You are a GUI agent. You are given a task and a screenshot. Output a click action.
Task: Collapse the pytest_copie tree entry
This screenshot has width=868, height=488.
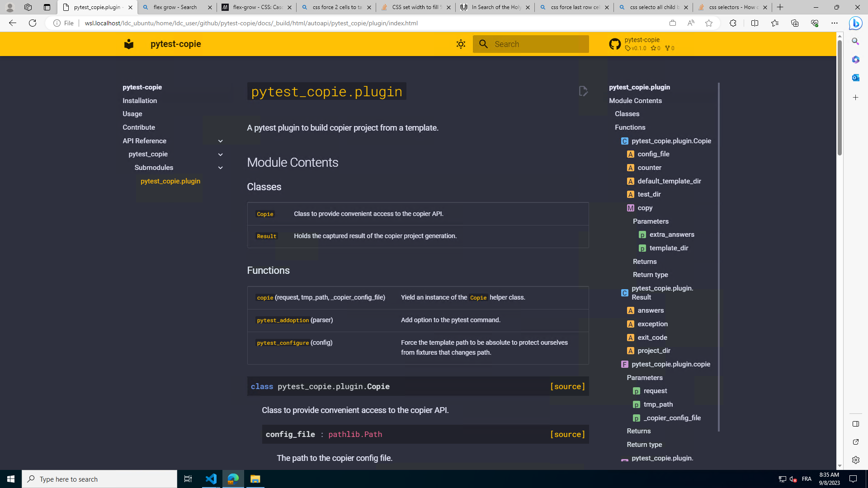(221, 154)
